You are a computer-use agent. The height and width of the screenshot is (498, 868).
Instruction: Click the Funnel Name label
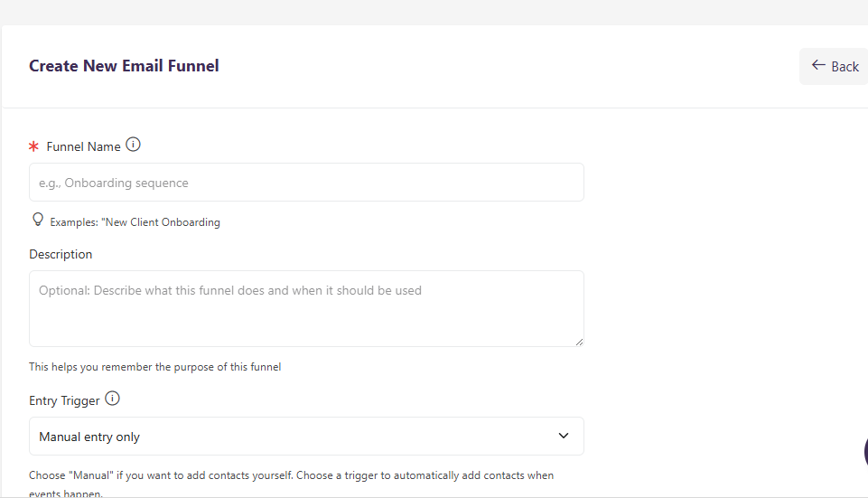(x=83, y=146)
